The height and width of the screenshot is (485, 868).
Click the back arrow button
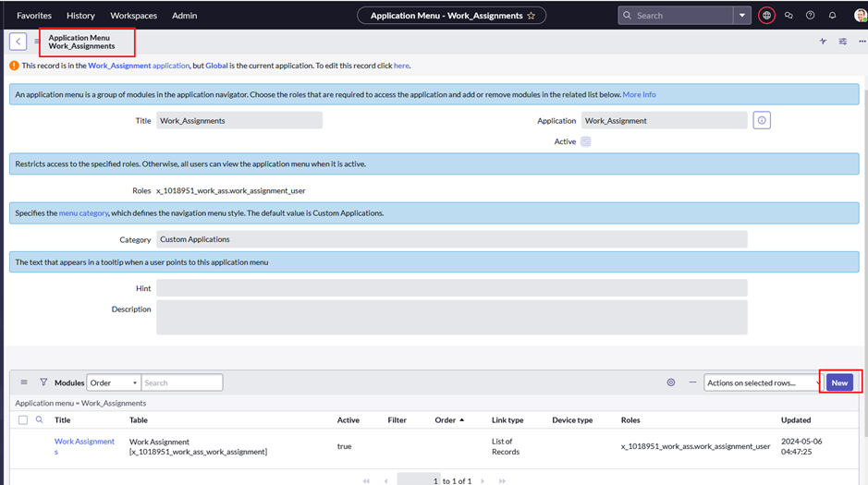(x=18, y=42)
